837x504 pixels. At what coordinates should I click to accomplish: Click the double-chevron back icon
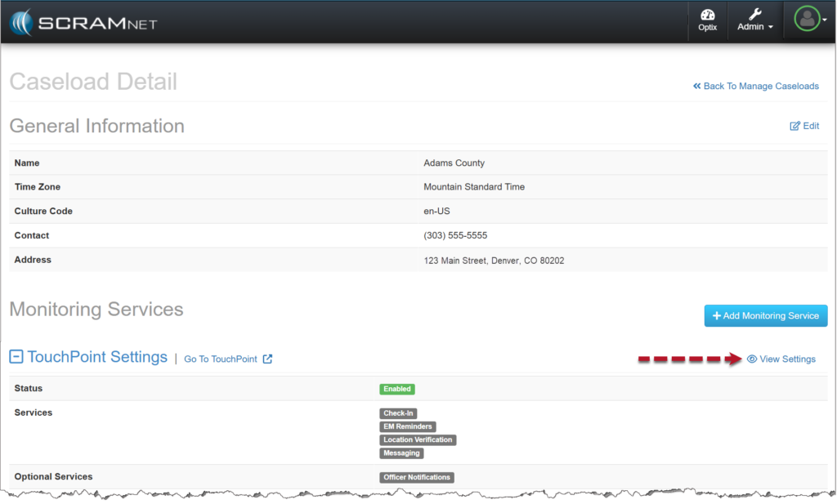(x=697, y=86)
